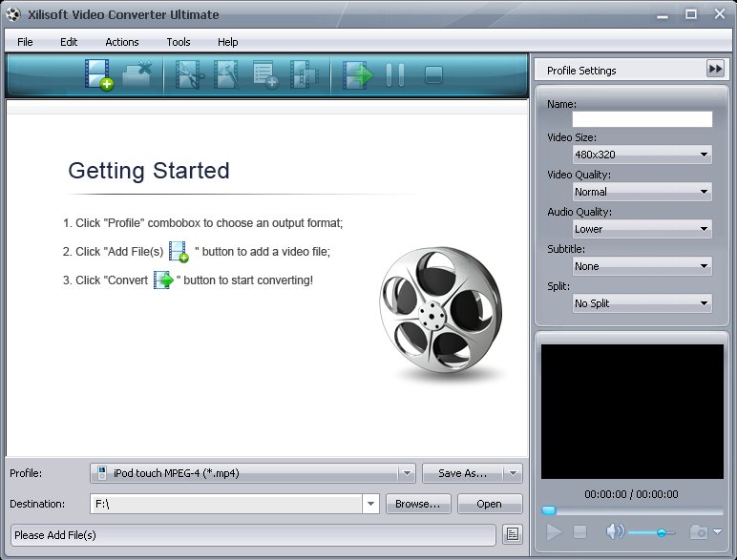The image size is (737, 560).
Task: Open the Tools menu
Action: pos(179,42)
